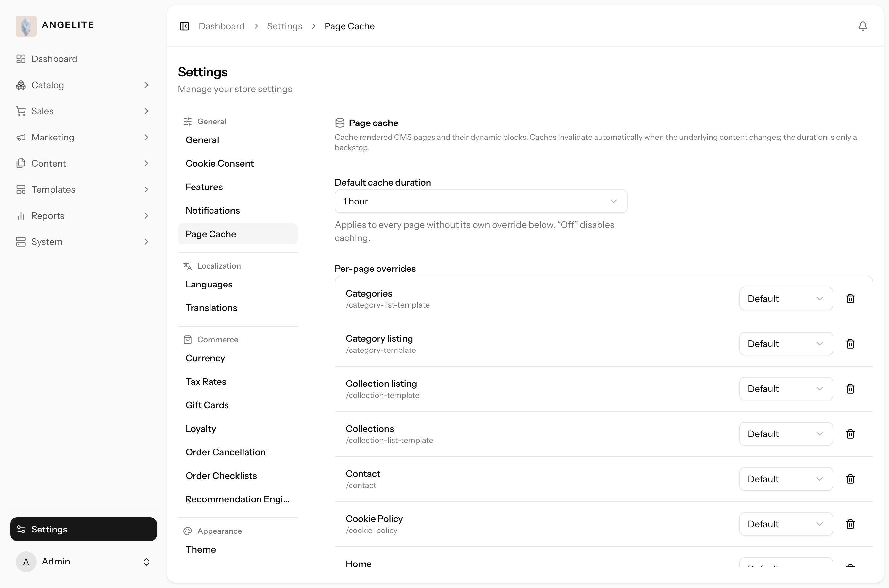Click the Marketing megaphone icon
This screenshot has width=889, height=588.
click(21, 137)
